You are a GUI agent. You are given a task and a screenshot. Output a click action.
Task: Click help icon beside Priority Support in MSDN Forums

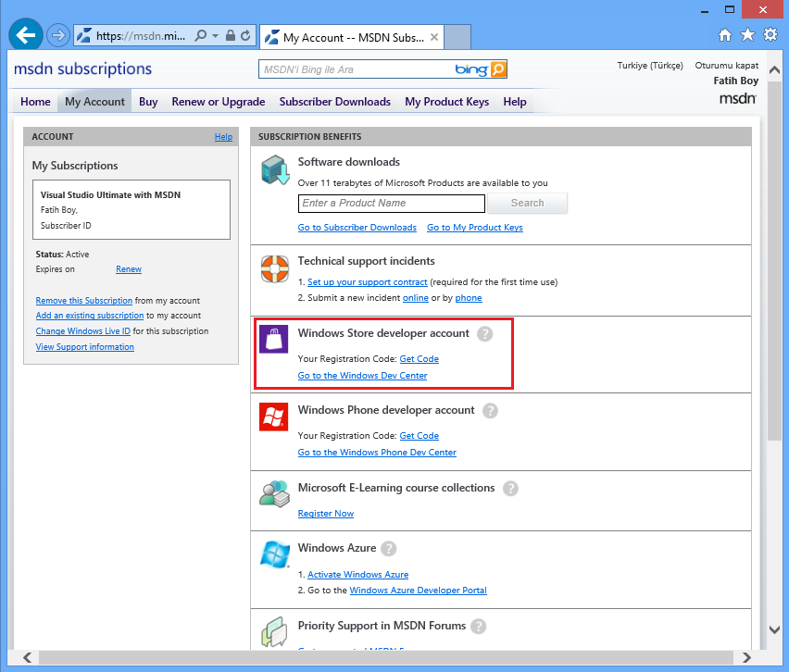(x=479, y=626)
